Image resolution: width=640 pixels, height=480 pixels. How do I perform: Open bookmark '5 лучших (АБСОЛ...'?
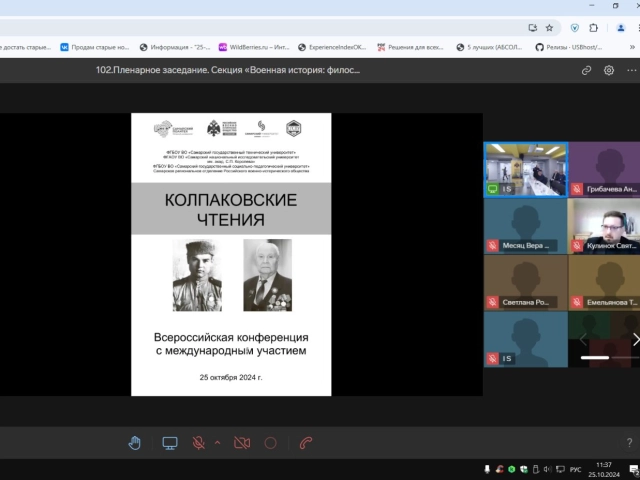coord(489,47)
